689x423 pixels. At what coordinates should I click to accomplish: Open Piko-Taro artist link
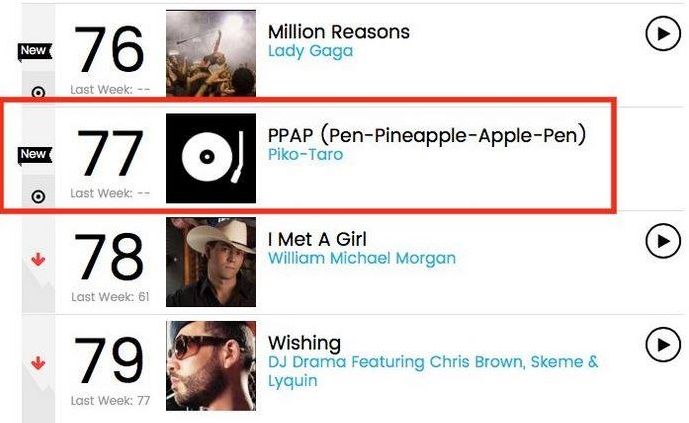(305, 155)
